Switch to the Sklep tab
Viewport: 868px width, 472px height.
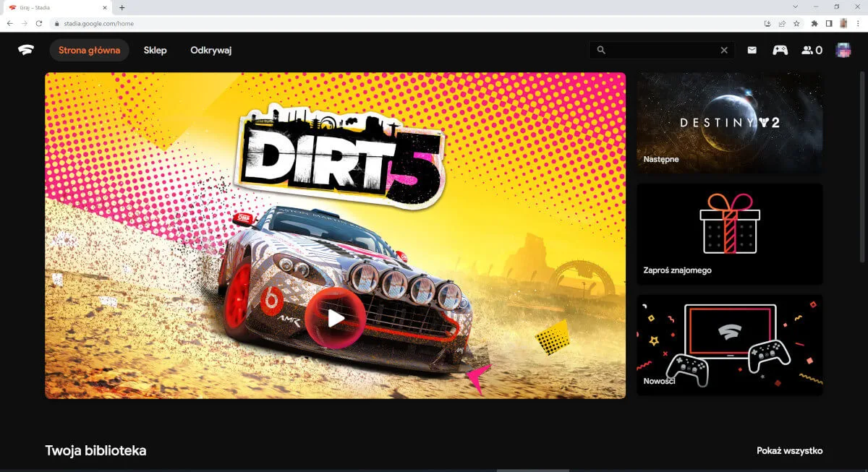(155, 51)
